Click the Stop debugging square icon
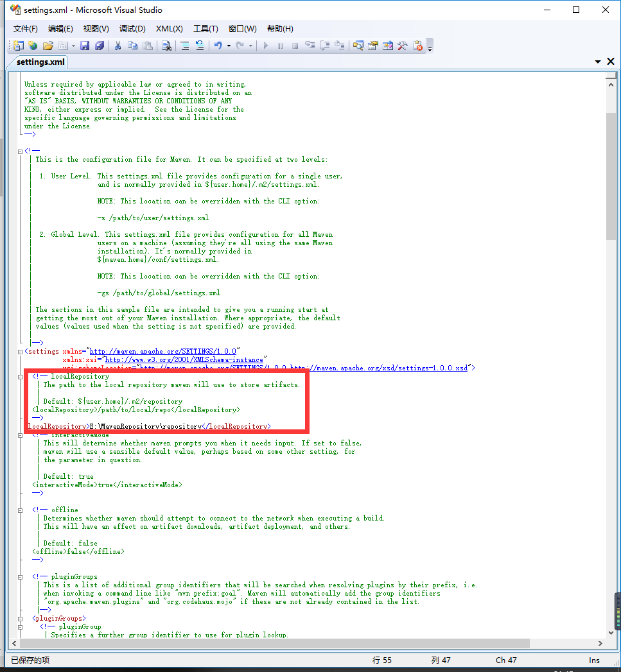The image size is (621, 672). point(295,46)
